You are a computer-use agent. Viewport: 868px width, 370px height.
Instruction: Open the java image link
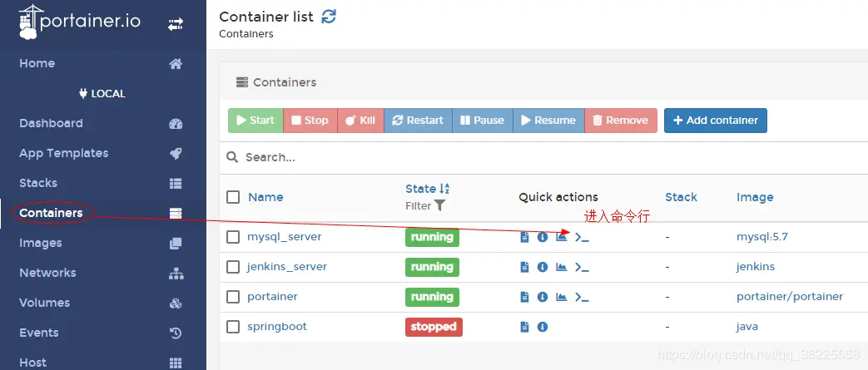pyautogui.click(x=746, y=326)
